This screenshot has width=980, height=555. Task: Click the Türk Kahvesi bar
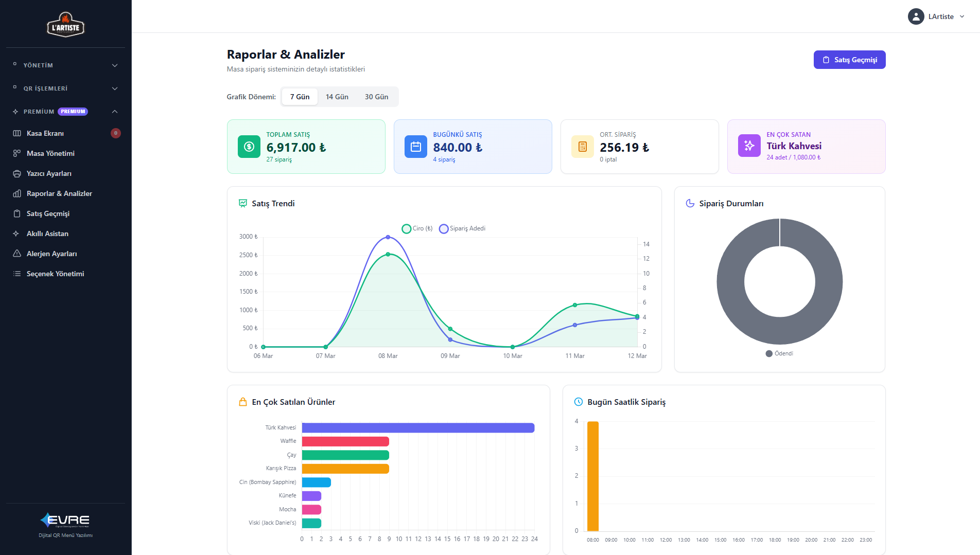[418, 428]
